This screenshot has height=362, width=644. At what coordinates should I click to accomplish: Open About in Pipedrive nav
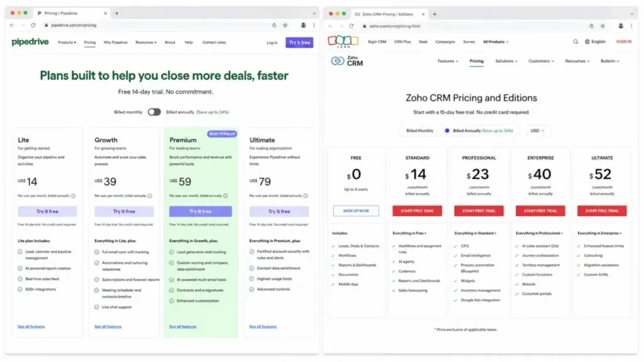[170, 42]
